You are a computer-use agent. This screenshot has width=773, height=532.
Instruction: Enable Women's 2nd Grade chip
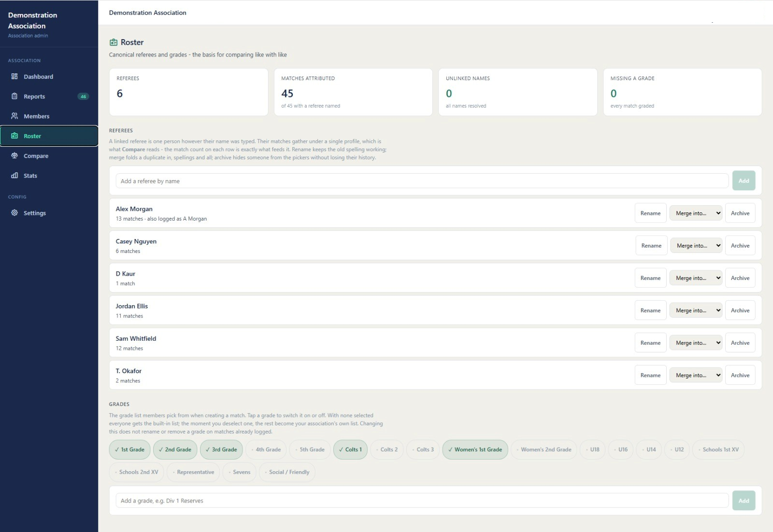(544, 449)
